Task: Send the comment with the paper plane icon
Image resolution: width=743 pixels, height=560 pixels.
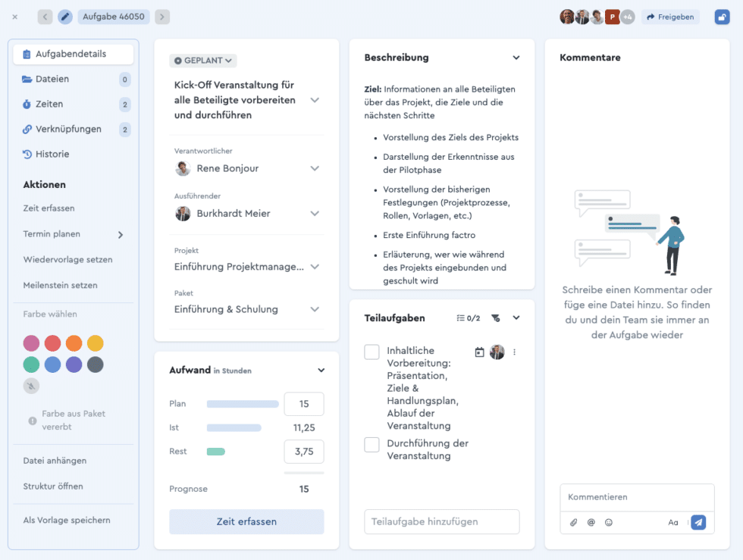Action: click(x=698, y=522)
